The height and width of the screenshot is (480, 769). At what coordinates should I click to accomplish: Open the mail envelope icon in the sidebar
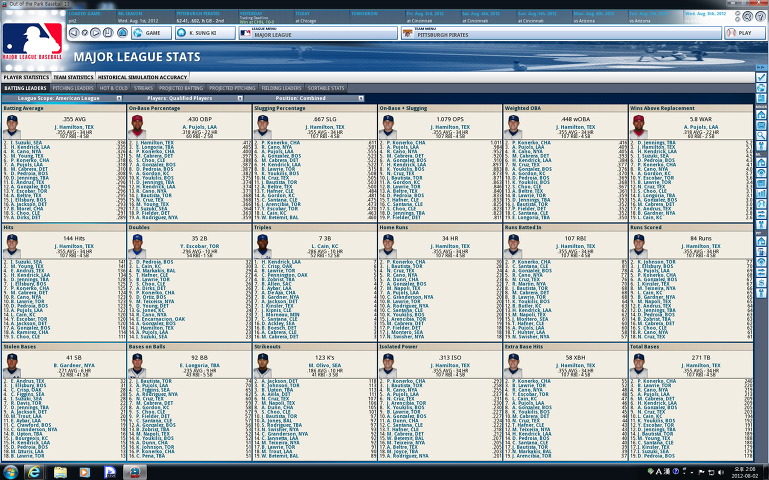761,125
